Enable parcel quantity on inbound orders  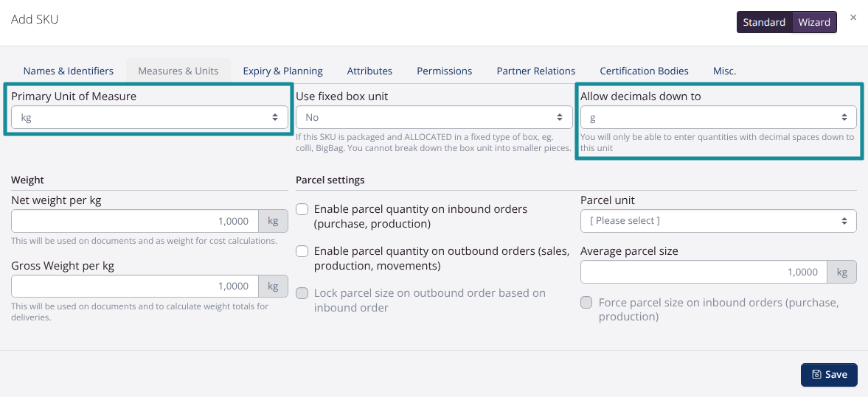pyautogui.click(x=302, y=209)
